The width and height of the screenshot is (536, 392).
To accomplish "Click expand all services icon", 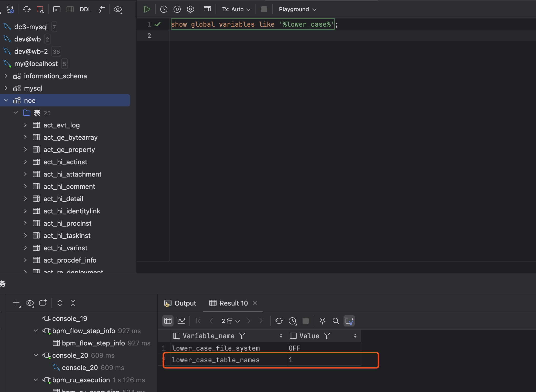I will [60, 303].
